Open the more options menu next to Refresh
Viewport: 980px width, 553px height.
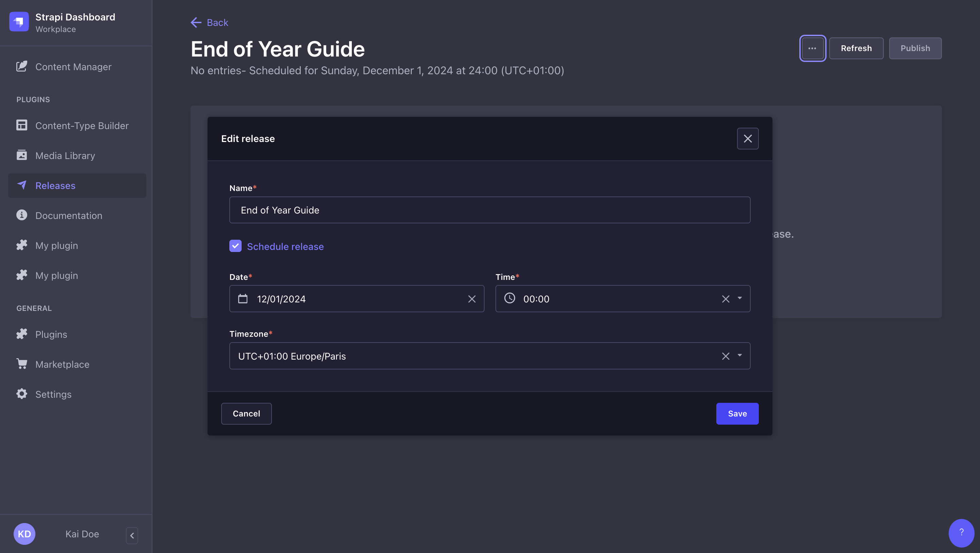click(812, 48)
